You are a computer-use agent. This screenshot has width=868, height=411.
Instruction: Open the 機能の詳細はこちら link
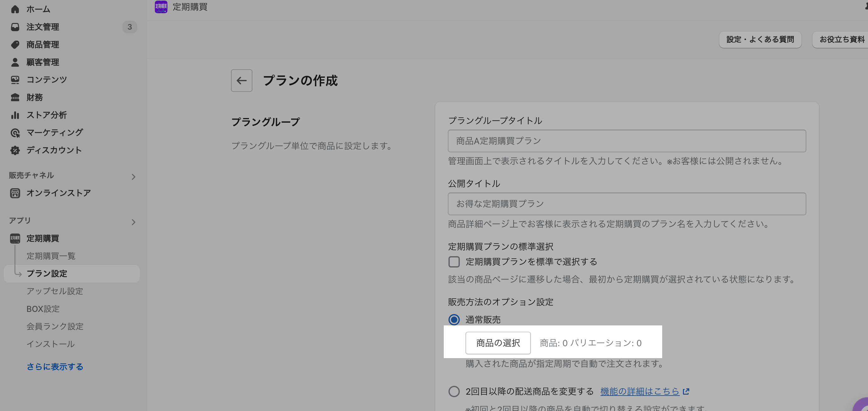click(640, 391)
